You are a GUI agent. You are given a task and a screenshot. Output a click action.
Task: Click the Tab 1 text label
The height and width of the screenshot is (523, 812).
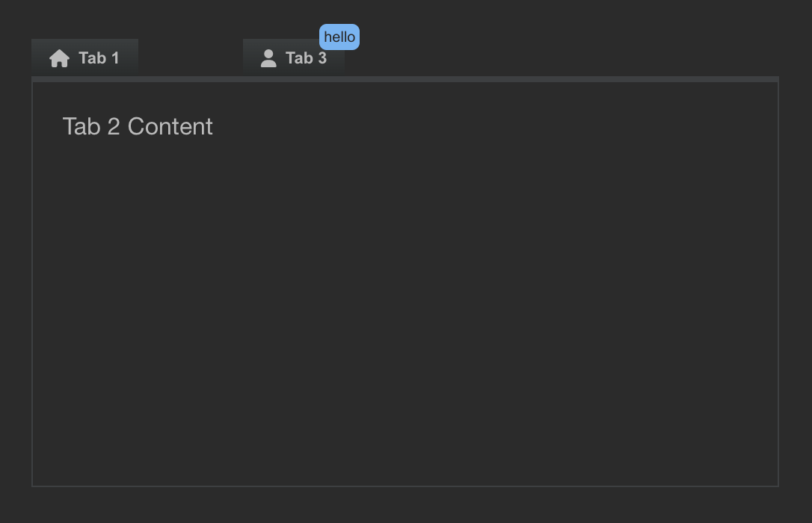point(99,58)
